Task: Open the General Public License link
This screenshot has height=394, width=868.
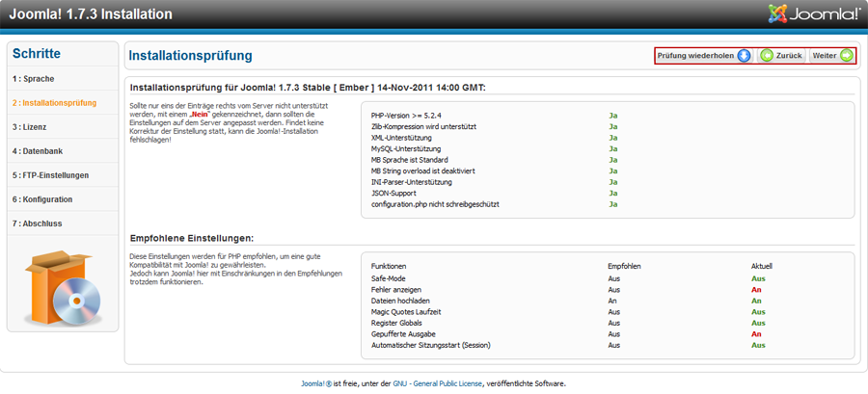Action: 448,383
